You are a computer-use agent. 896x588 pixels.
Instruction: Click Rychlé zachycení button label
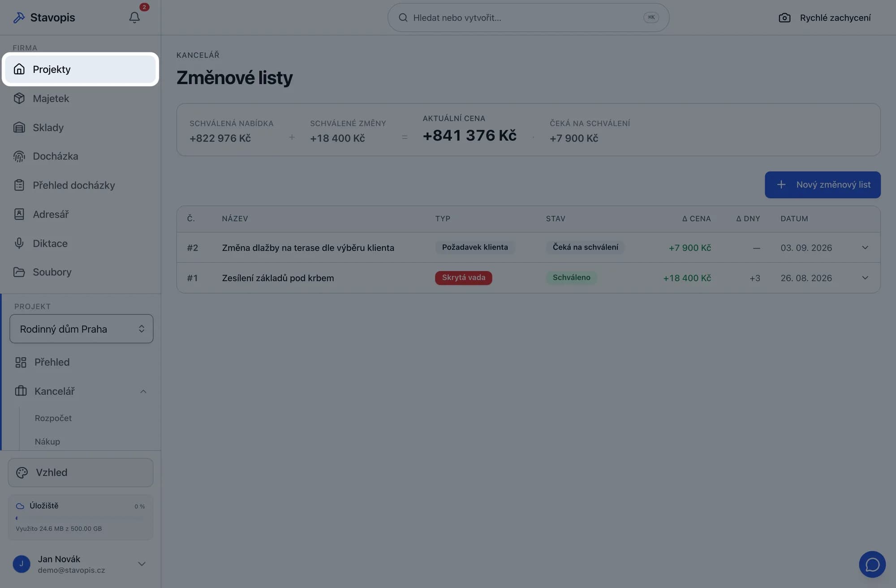(x=835, y=18)
